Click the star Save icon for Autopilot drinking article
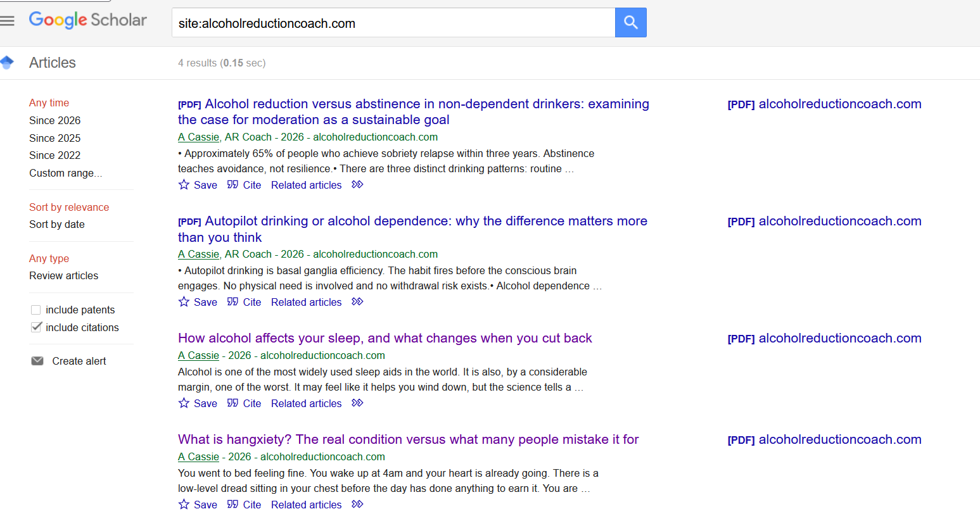This screenshot has height=528, width=980. pyautogui.click(x=184, y=302)
